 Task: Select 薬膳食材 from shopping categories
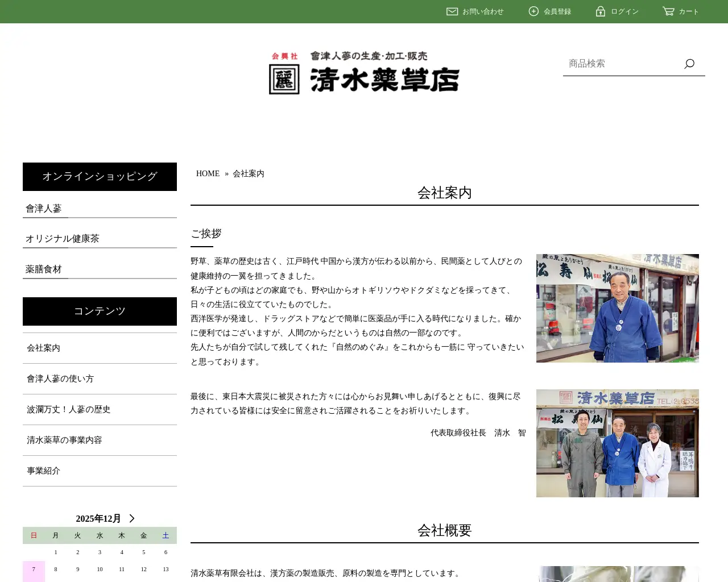tap(43, 269)
